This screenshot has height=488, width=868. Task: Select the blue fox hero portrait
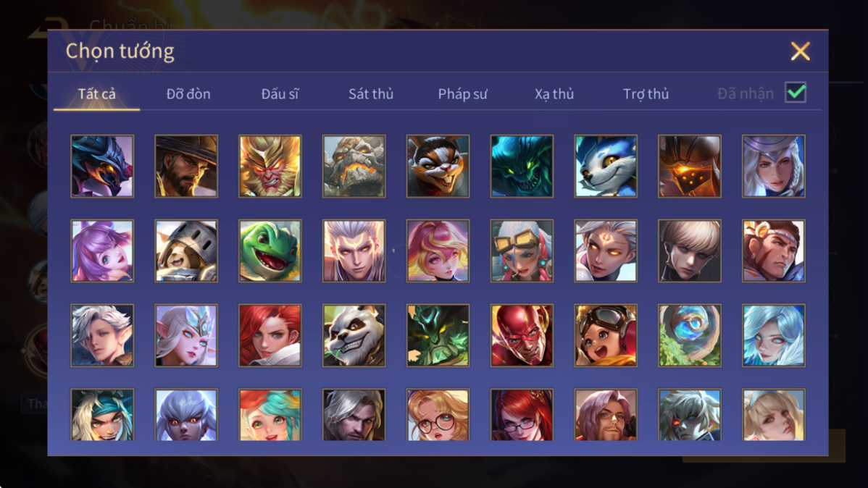point(606,167)
